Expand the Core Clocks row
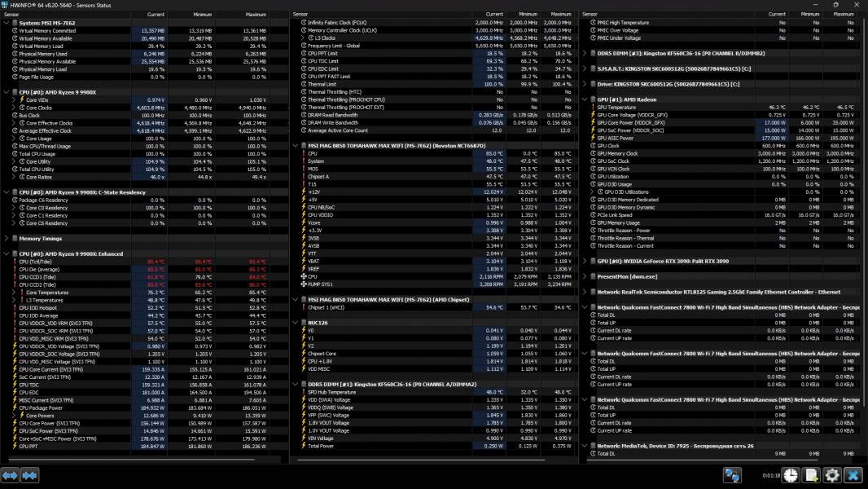 click(14, 108)
